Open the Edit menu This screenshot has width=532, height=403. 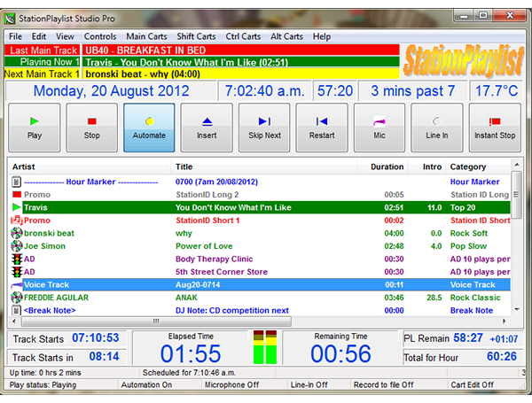pos(39,36)
